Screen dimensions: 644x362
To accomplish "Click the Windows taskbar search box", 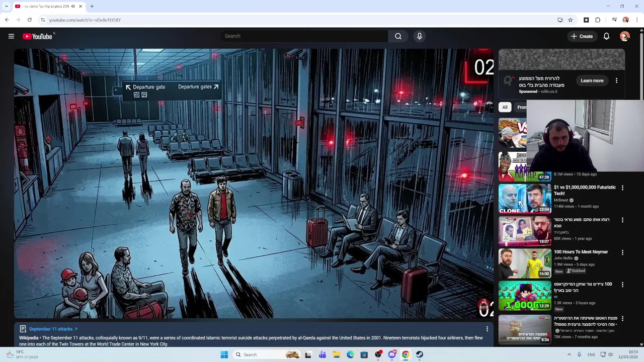I will 267,354.
